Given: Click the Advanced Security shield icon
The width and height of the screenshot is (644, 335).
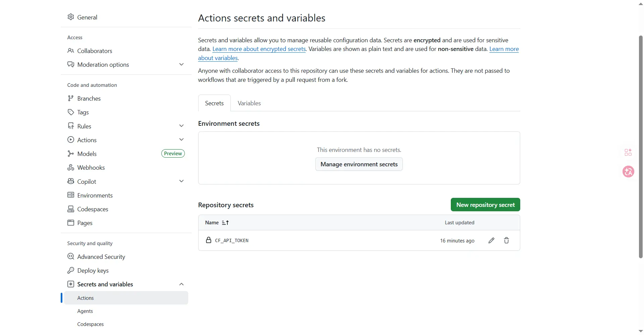Looking at the screenshot, I should tap(70, 257).
